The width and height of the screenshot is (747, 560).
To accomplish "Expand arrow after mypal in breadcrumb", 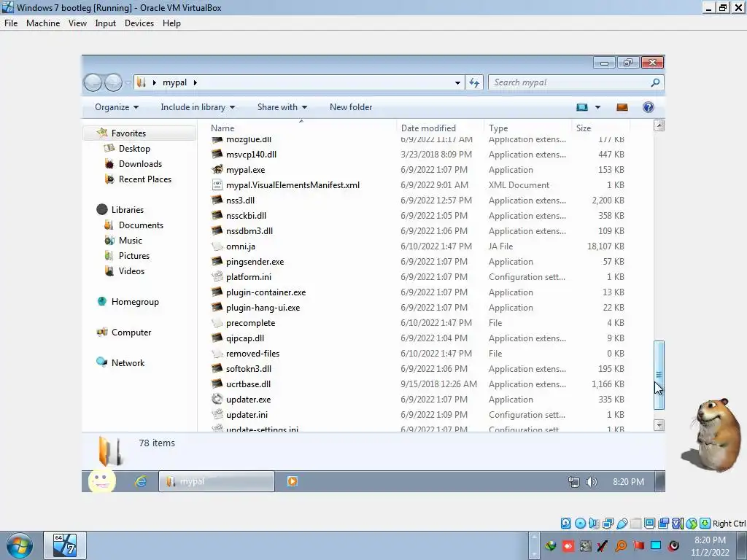I will click(195, 83).
